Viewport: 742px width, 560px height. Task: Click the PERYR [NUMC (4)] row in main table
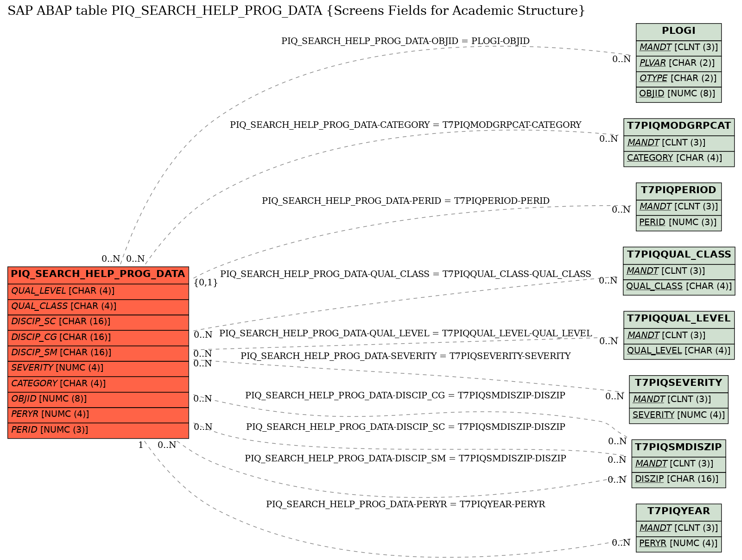[x=98, y=415]
